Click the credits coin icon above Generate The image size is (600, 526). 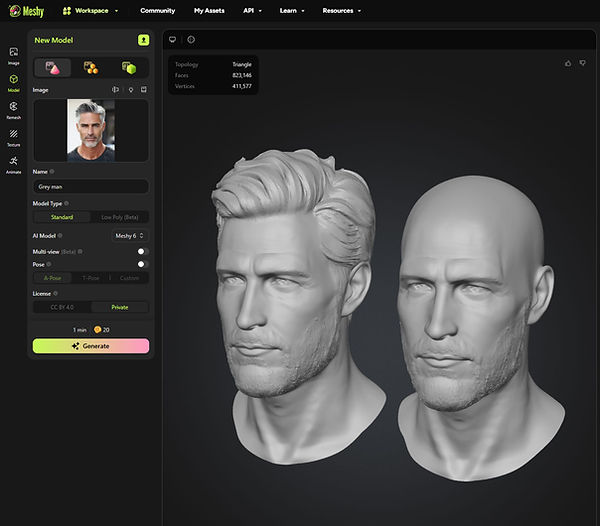pyautogui.click(x=98, y=329)
